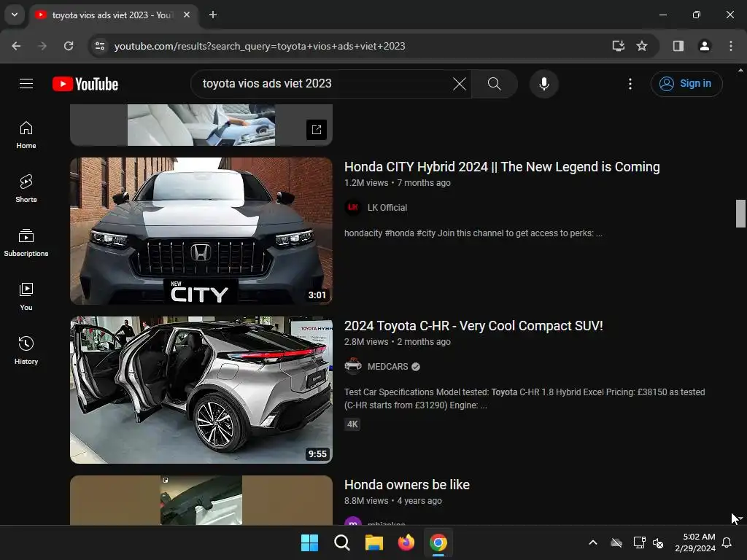The width and height of the screenshot is (747, 560).
Task: Open a new Chrome tab
Action: pos(213,15)
